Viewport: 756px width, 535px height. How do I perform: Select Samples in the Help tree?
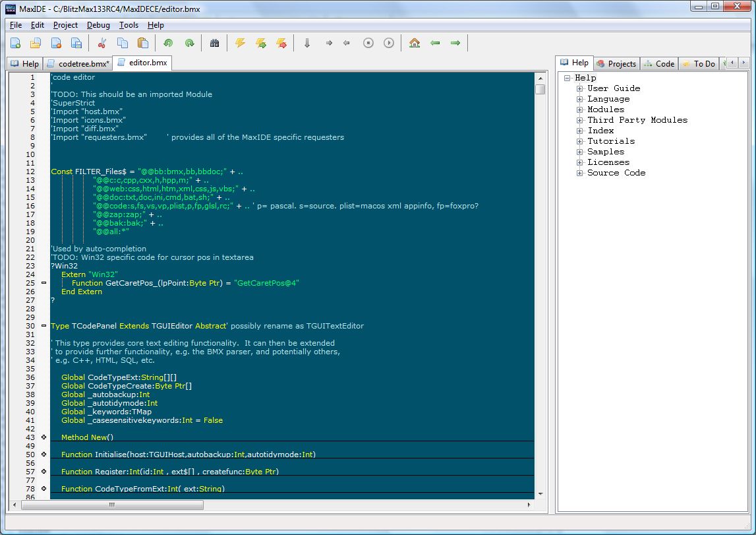[605, 152]
